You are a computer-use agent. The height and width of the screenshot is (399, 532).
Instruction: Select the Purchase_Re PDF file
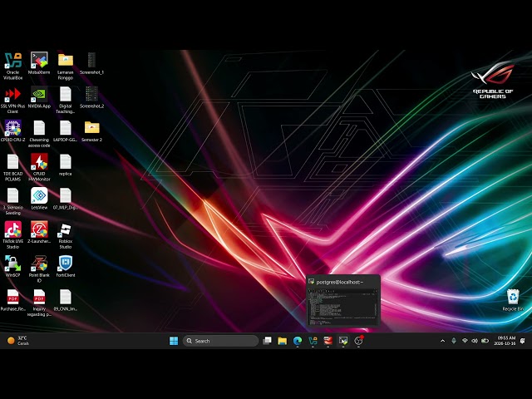[x=13, y=300]
